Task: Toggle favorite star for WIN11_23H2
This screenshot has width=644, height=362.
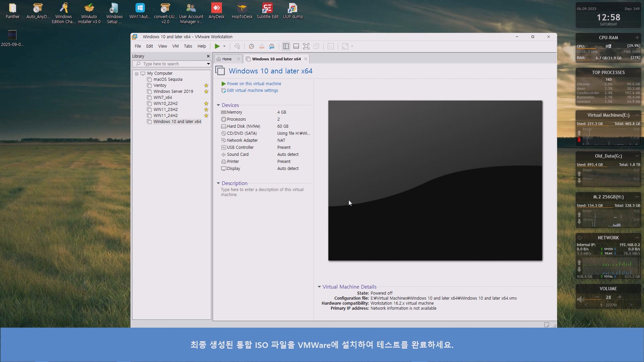Action: point(206,110)
